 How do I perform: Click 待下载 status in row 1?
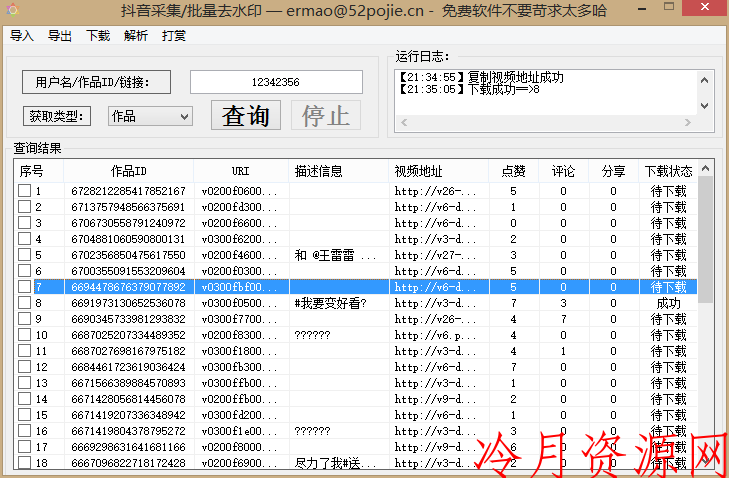click(x=669, y=191)
